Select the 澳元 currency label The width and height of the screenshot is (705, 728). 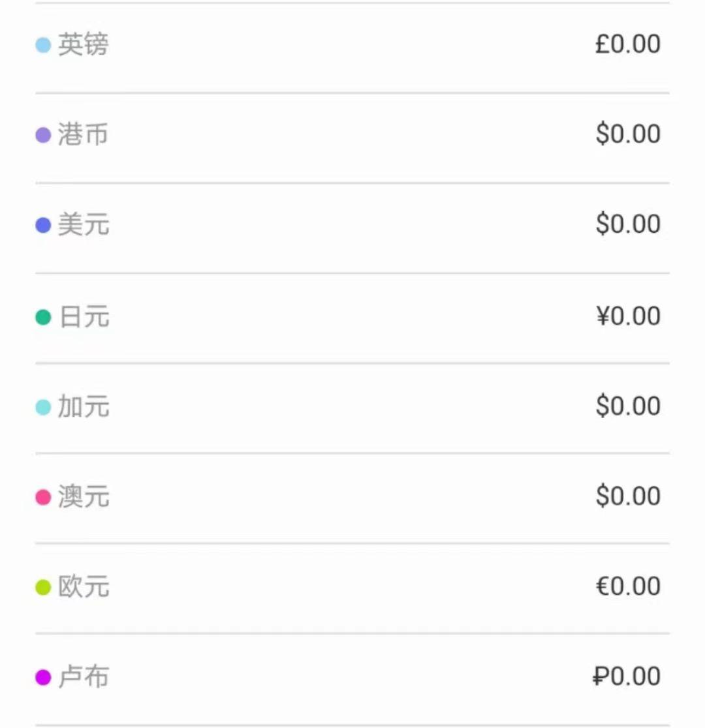coord(84,497)
